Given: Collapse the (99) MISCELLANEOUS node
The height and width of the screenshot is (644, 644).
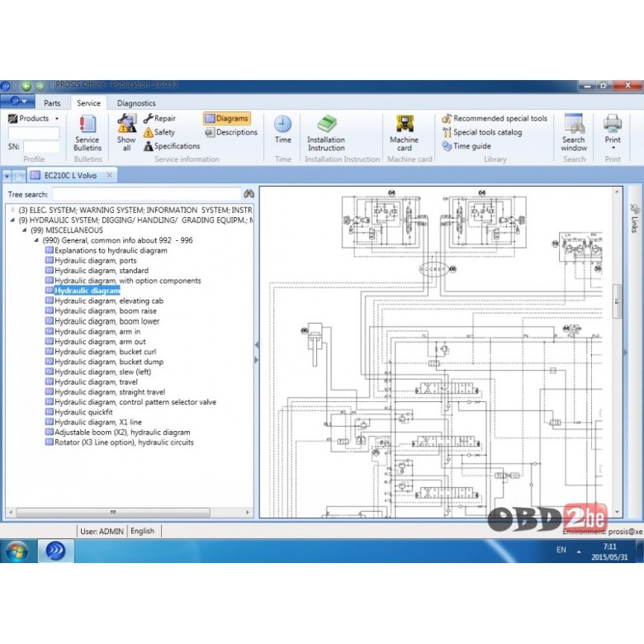Looking at the screenshot, I should tap(25, 230).
